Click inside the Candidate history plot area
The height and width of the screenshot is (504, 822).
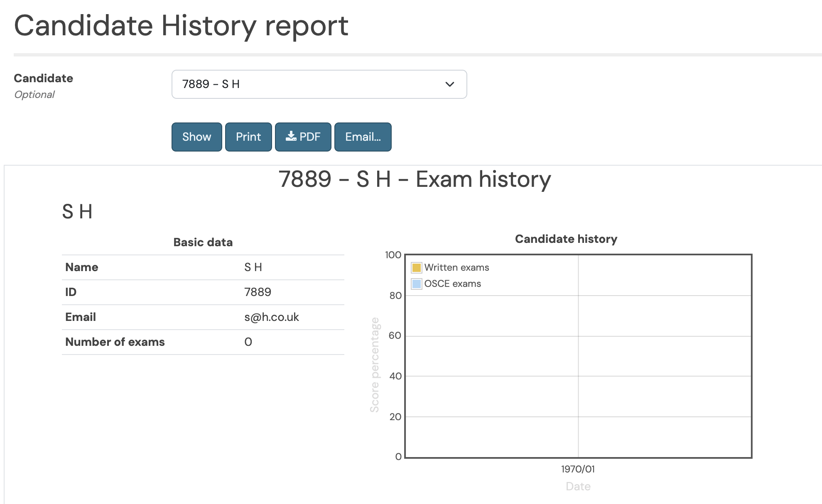click(578, 356)
